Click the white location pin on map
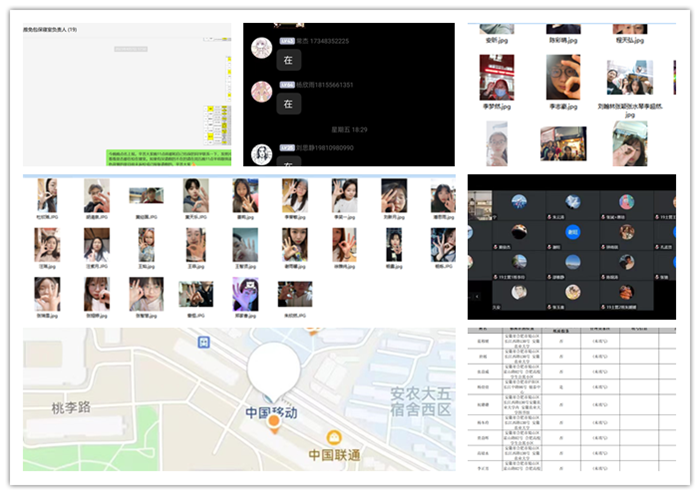 coord(272,370)
